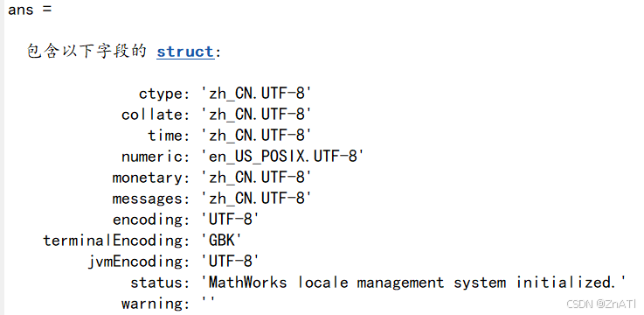644x315 pixels.
Task: Select the 'GBK' terminal encoding value
Action: [x=221, y=241]
